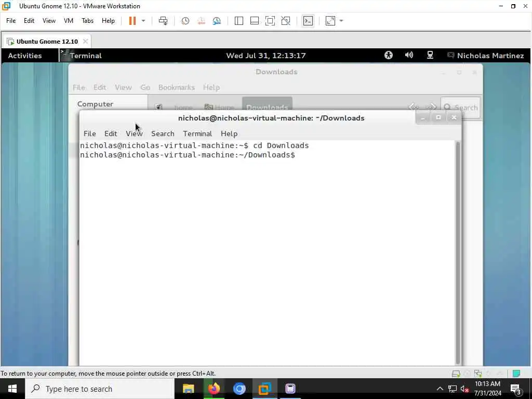Open the Windows Start menu
Viewport: 532px width, 399px height.
(12, 389)
